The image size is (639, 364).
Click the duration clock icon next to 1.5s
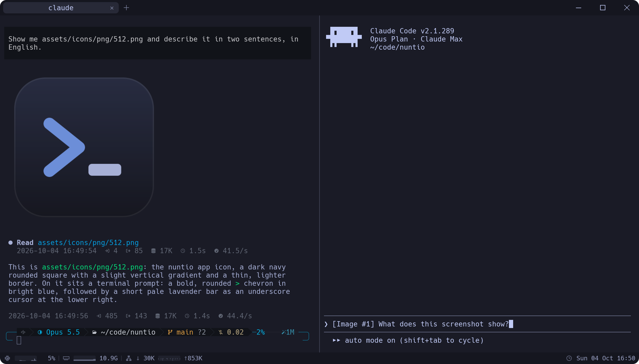183,251
